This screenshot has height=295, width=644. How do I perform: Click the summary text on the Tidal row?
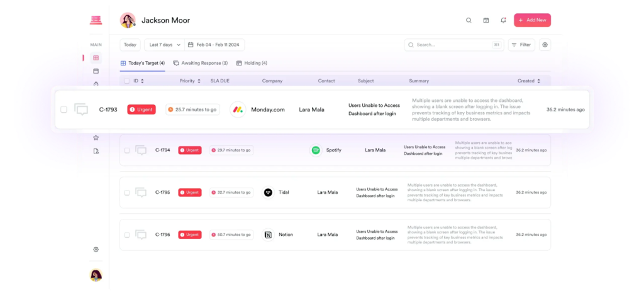pos(455,192)
